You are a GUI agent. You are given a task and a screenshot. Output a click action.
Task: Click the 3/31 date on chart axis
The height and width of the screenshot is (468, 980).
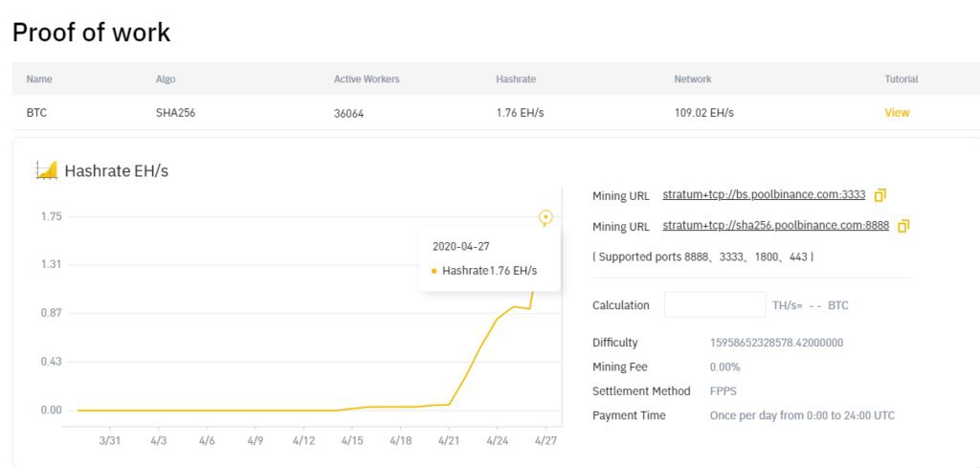point(109,441)
